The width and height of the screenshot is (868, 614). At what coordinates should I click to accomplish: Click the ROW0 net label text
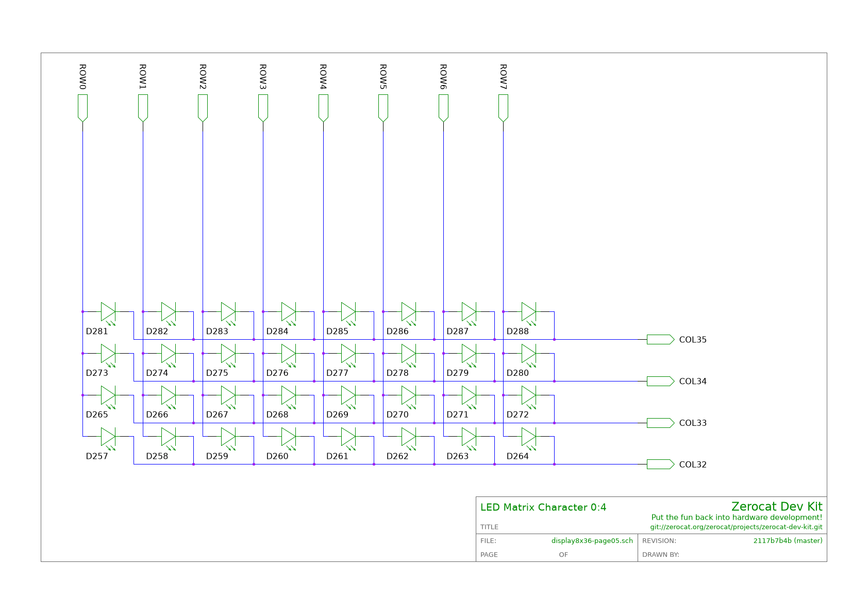82,77
